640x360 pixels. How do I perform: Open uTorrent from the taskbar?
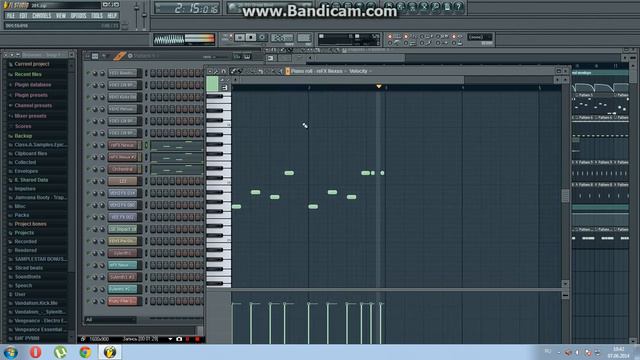pyautogui.click(x=60, y=352)
